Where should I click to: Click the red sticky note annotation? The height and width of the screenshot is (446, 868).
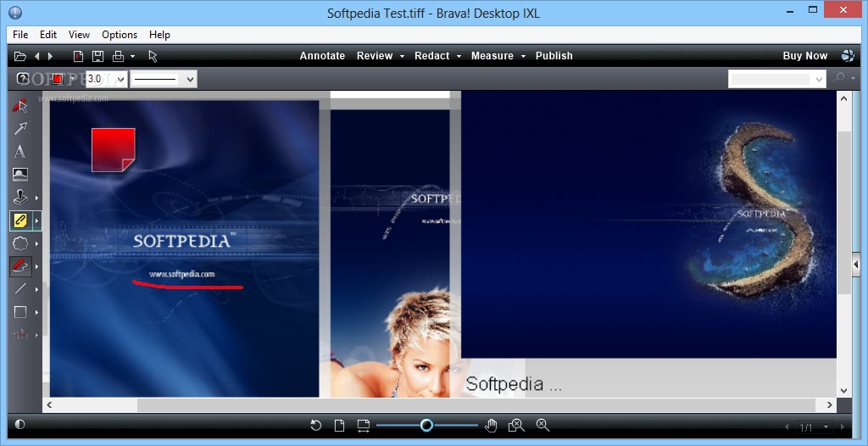coord(113,149)
